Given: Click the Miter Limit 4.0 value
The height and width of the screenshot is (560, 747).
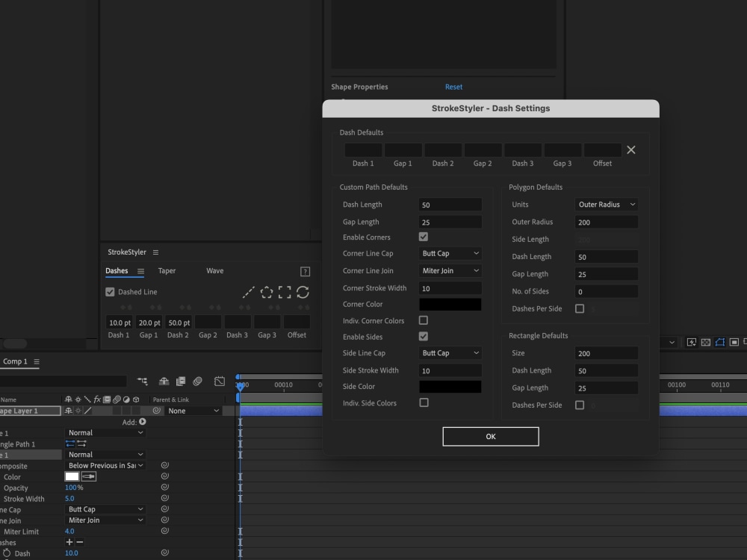Looking at the screenshot, I should tap(69, 531).
